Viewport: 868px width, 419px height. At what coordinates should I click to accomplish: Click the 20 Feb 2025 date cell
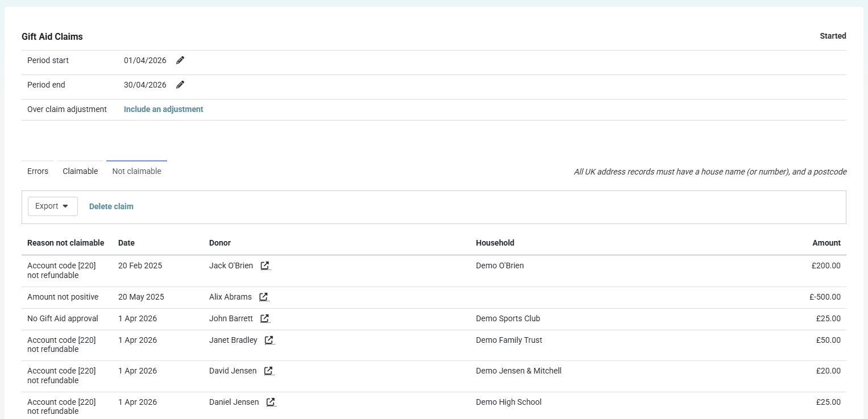pyautogui.click(x=140, y=265)
